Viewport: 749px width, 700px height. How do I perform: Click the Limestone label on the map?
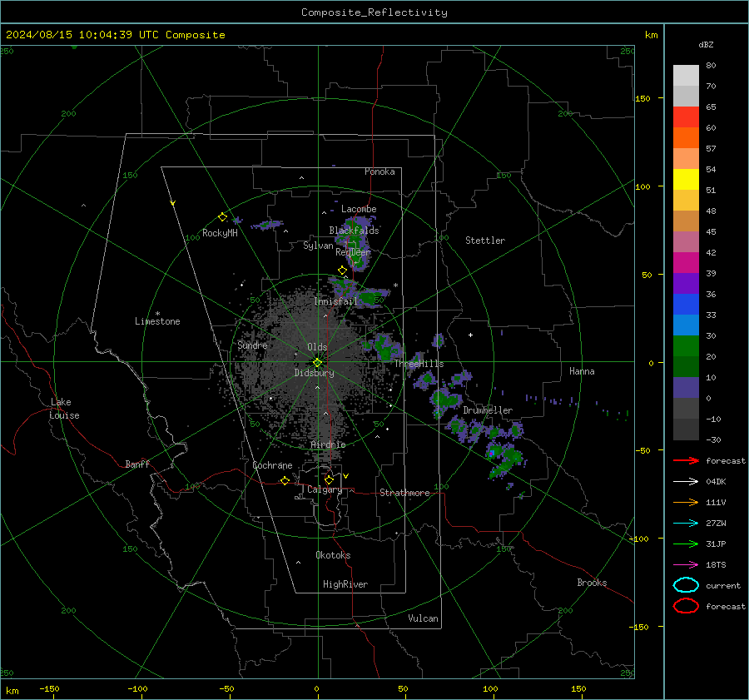(157, 321)
